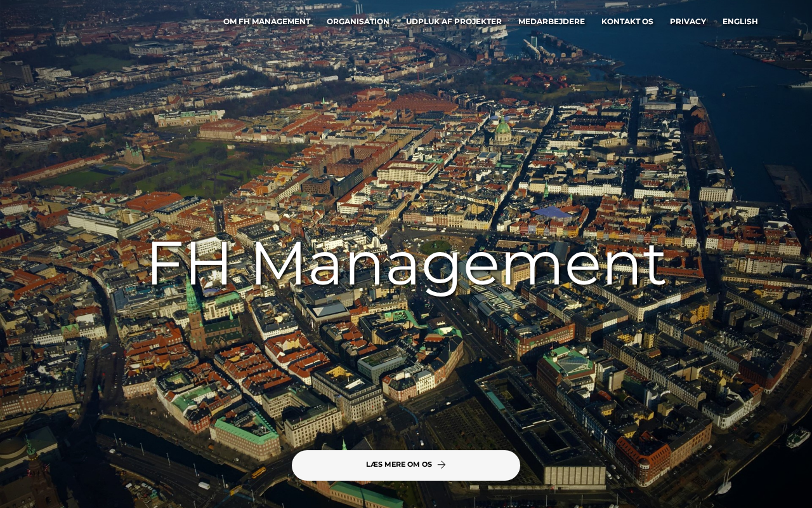Click the green-domed church in the photo

point(503,130)
